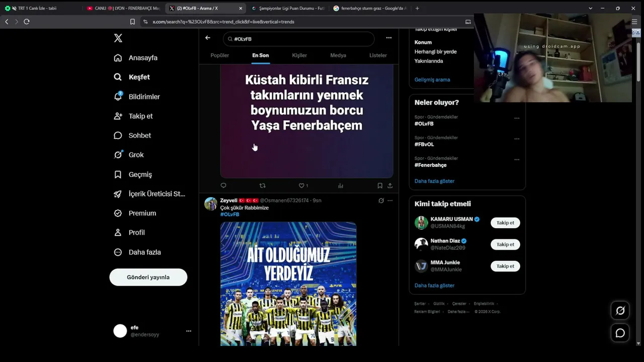Reload the page in browser toolbar

tap(27, 22)
